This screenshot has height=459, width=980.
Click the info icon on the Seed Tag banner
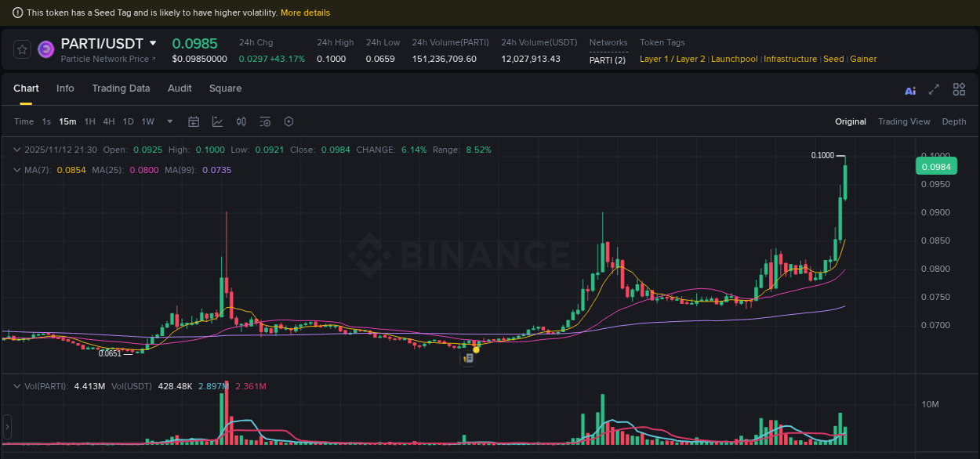point(17,13)
